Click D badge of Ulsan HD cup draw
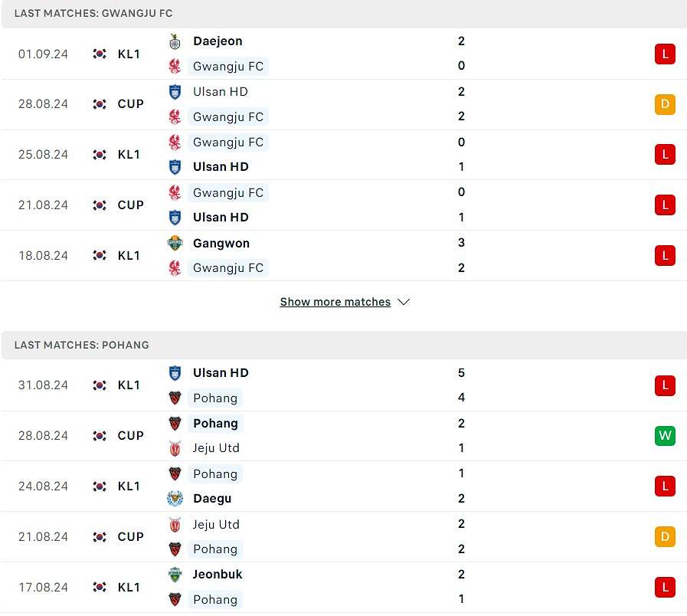 [665, 104]
